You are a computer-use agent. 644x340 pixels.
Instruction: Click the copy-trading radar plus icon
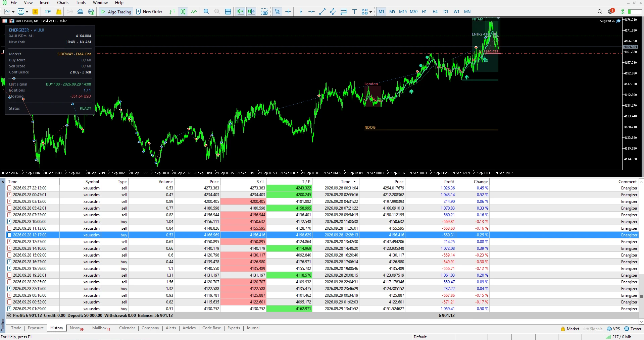tap(91, 12)
